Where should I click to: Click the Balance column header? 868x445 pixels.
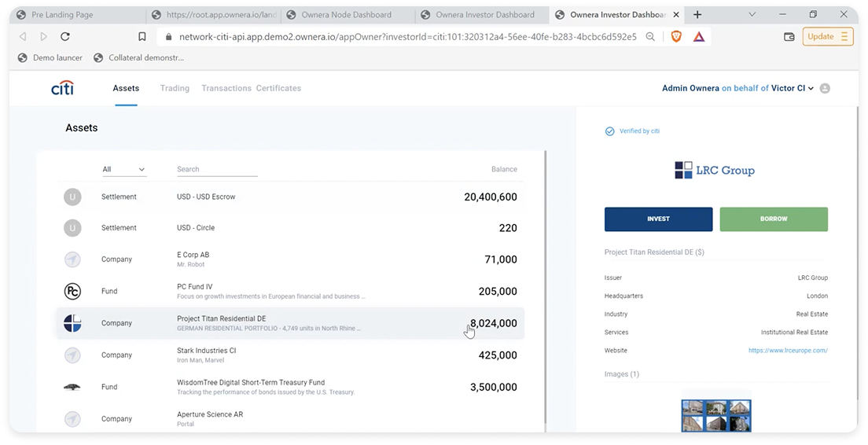pyautogui.click(x=504, y=169)
